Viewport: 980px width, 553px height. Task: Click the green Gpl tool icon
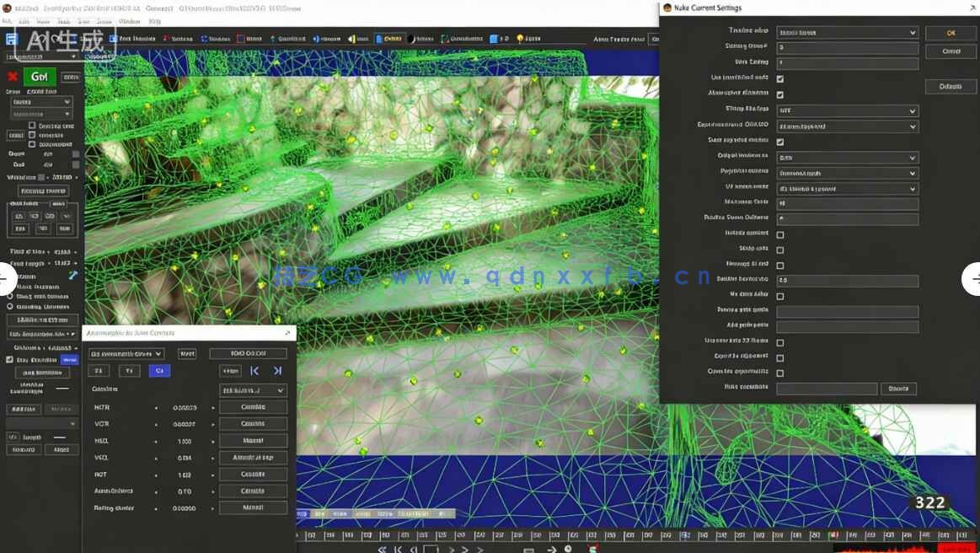[39, 75]
